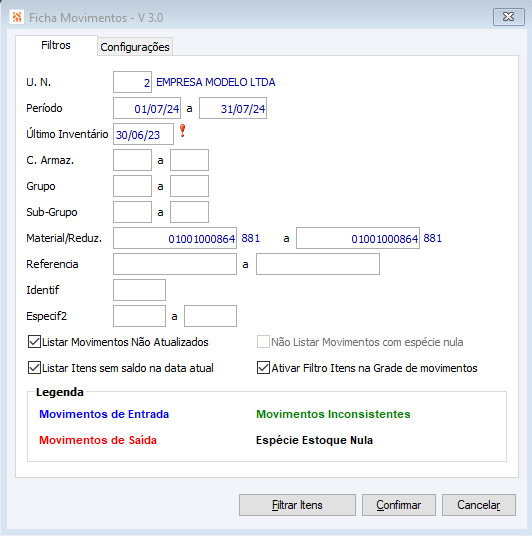This screenshot has height=536, width=532.
Task: Click the Último Inventário date field
Action: 143,134
